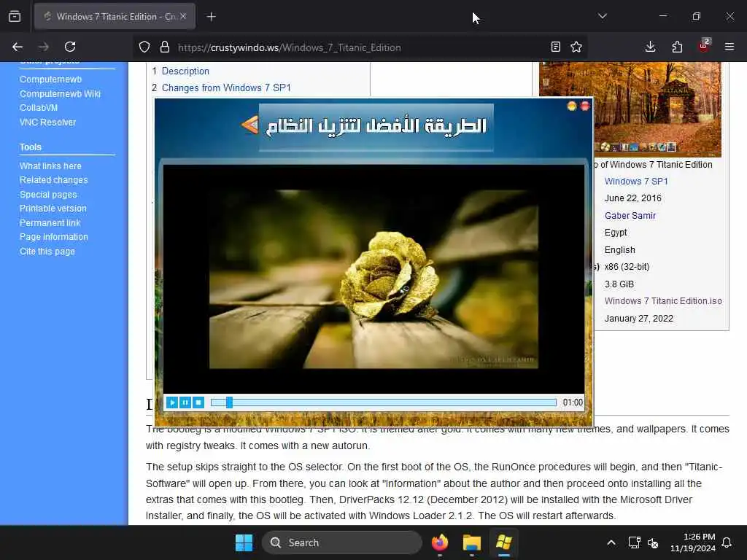This screenshot has height=560, width=747.
Task: Click the yellow minimize button on popup
Action: [x=572, y=106]
